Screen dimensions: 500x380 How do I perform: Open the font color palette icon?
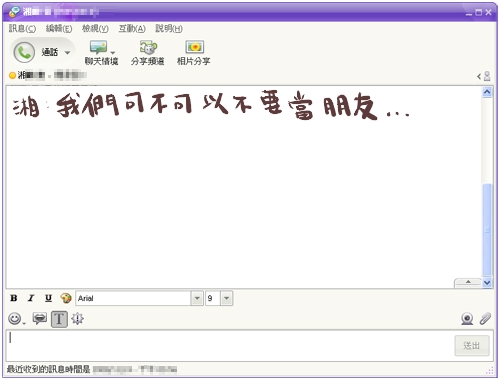[66, 298]
